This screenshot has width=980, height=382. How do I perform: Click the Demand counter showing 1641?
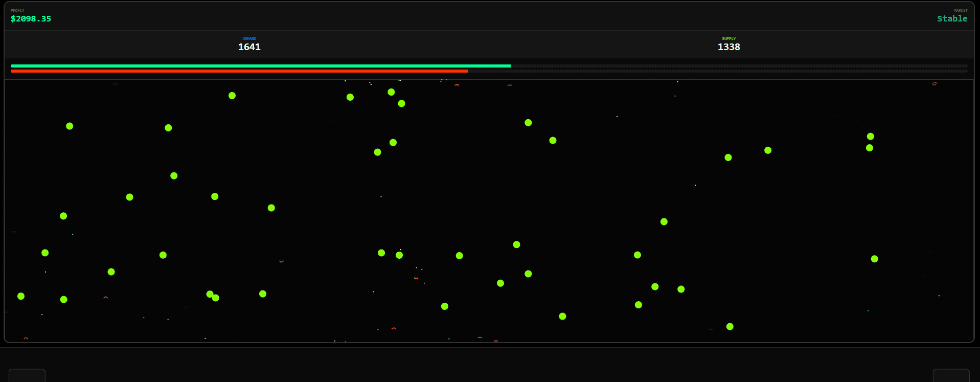tap(249, 47)
